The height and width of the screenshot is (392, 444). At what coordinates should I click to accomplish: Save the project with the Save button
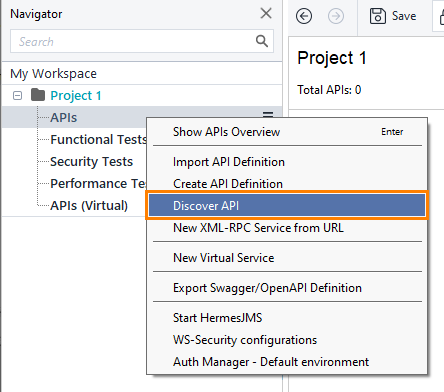393,16
